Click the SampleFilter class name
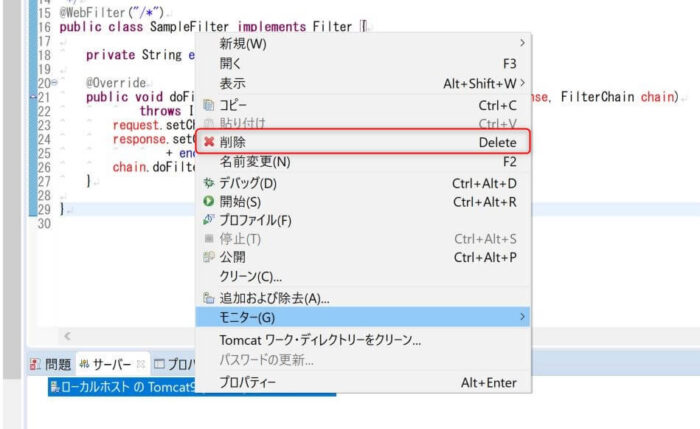The width and height of the screenshot is (700, 429). [x=189, y=27]
